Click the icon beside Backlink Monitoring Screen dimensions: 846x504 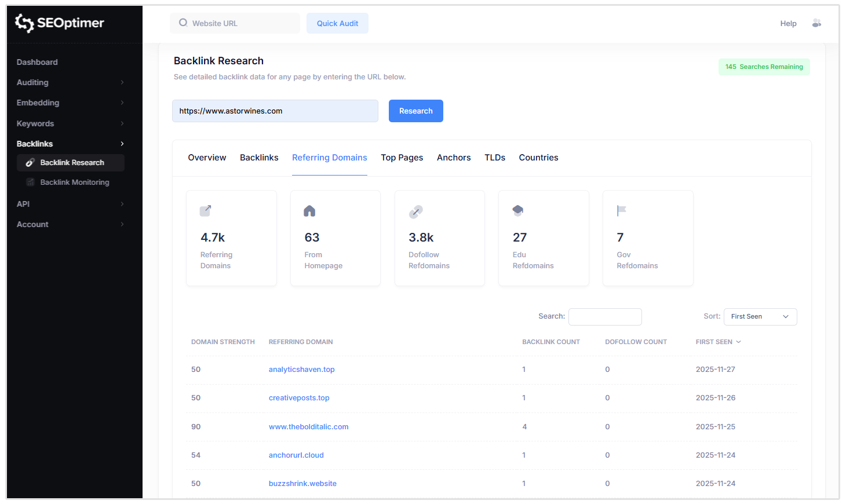pos(30,182)
